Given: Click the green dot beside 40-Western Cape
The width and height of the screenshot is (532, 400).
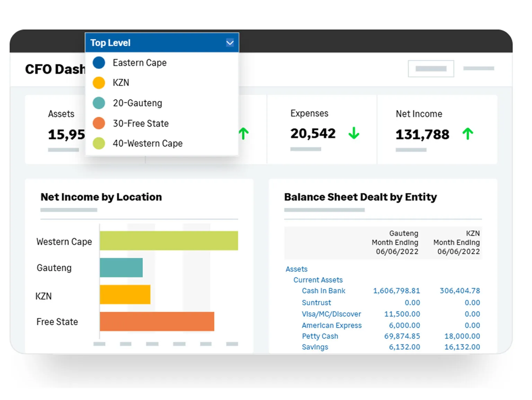Looking at the screenshot, I should [99, 143].
